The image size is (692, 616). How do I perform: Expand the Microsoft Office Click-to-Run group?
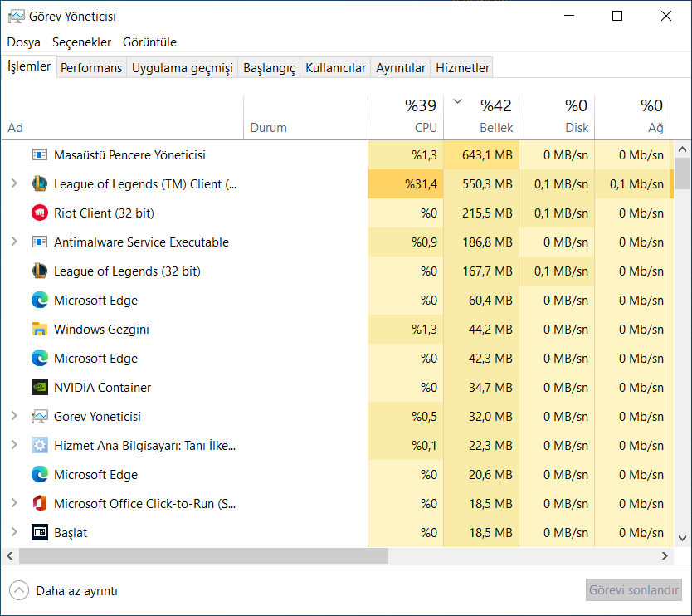[x=14, y=503]
